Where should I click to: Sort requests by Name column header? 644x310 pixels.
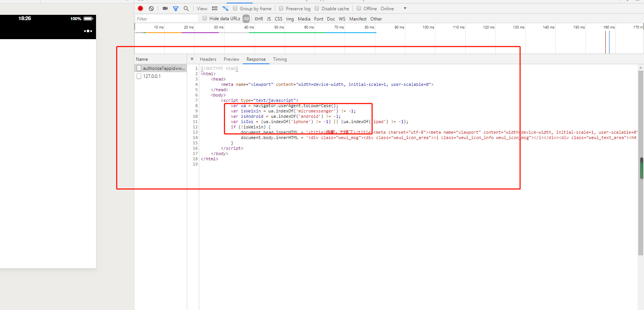click(x=161, y=59)
